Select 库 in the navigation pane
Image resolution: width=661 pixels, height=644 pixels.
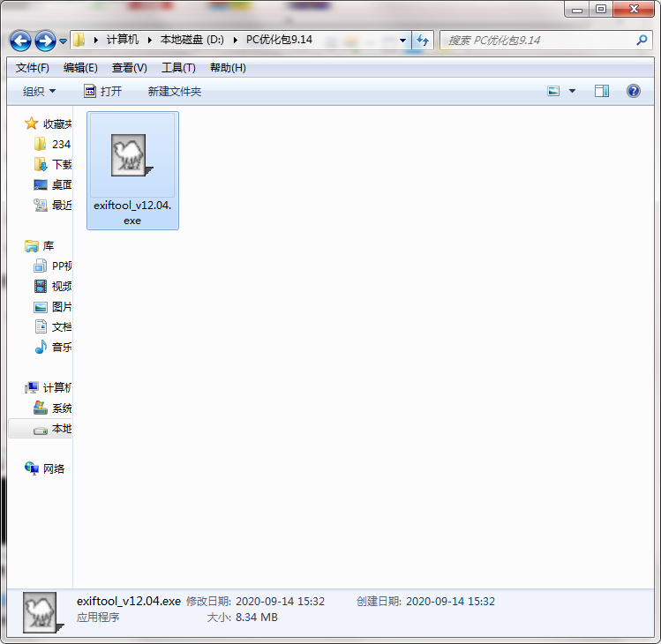coord(39,246)
